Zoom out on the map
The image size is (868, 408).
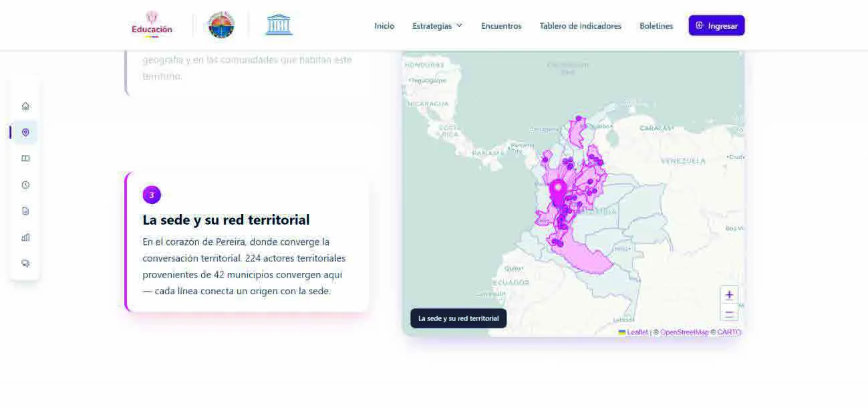coord(729,312)
